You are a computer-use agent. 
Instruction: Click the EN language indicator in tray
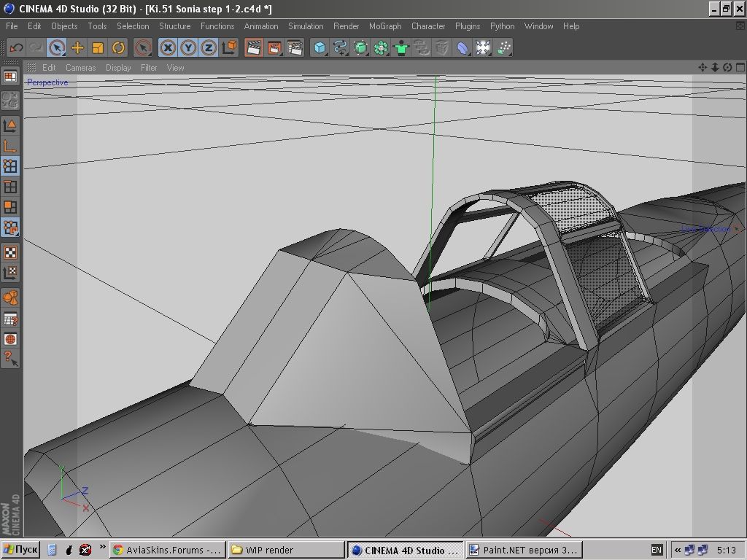[657, 550]
